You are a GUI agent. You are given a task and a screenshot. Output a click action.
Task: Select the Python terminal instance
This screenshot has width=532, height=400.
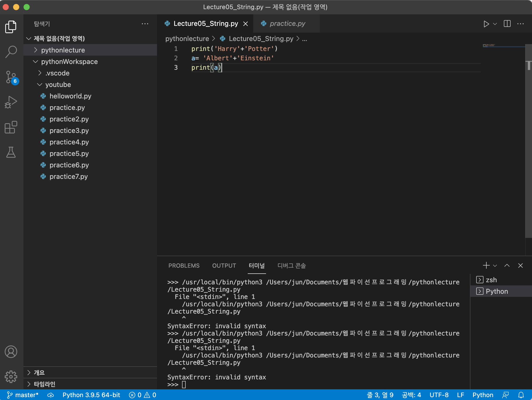501,291
